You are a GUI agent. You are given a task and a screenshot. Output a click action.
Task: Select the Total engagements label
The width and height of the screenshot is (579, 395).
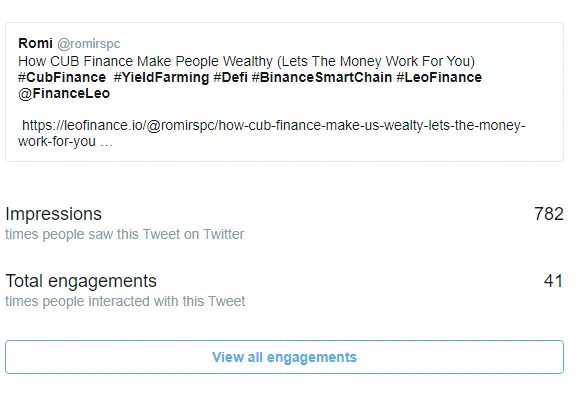pyautogui.click(x=81, y=281)
